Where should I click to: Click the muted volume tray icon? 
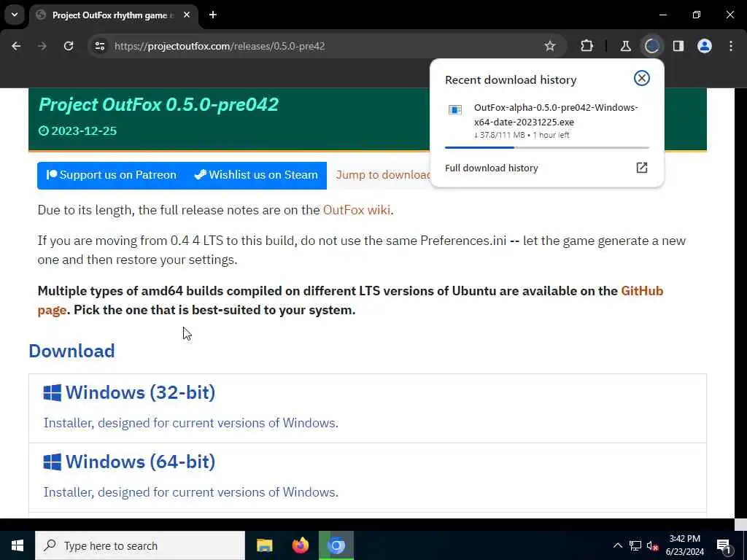tap(652, 545)
